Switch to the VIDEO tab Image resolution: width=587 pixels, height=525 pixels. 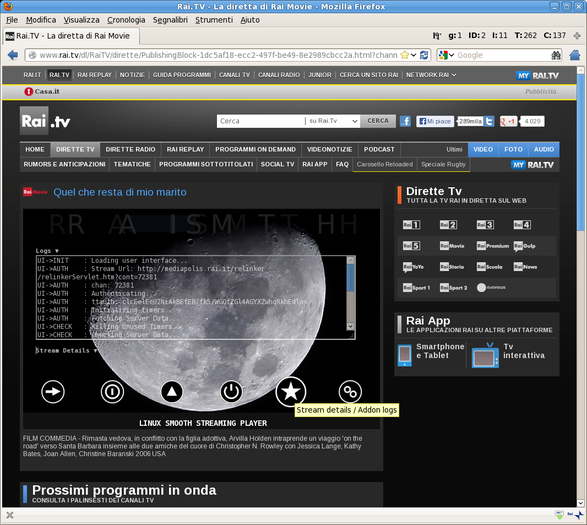point(483,149)
